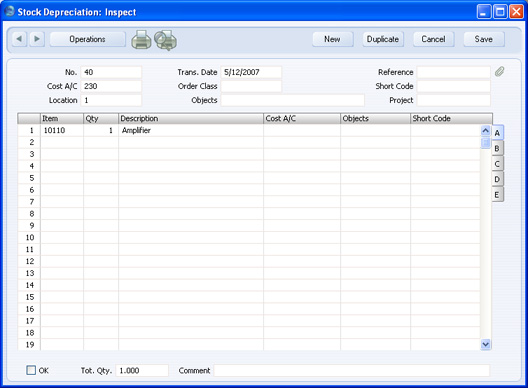
Task: Click Description column header
Action: (x=191, y=119)
